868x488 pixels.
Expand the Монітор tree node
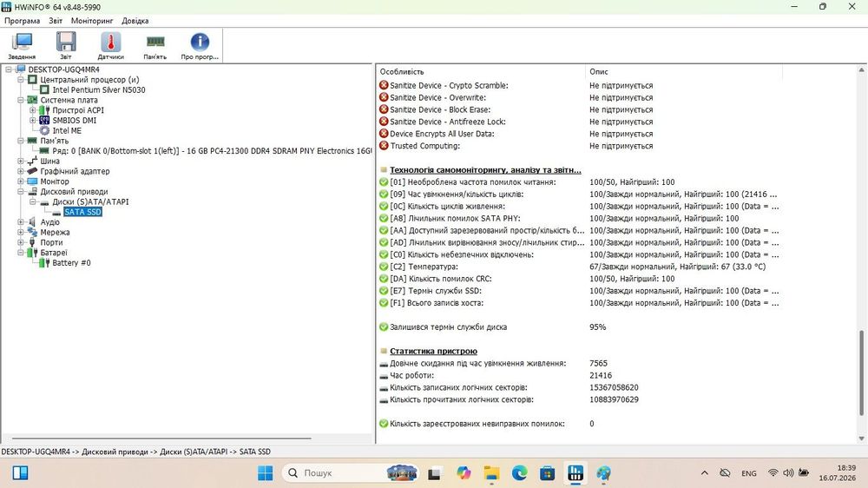point(21,181)
